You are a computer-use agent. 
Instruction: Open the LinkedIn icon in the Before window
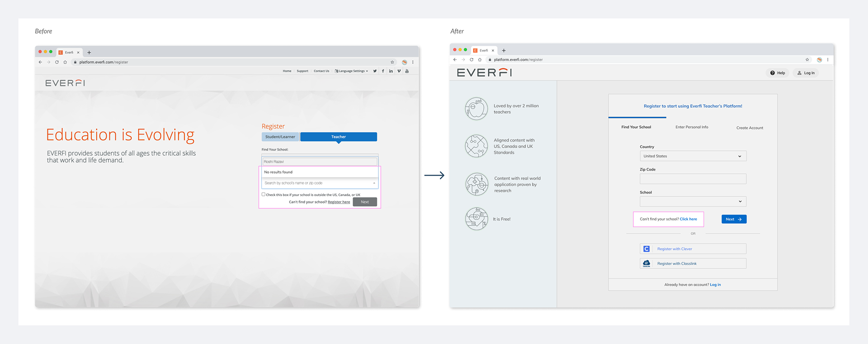coord(391,71)
